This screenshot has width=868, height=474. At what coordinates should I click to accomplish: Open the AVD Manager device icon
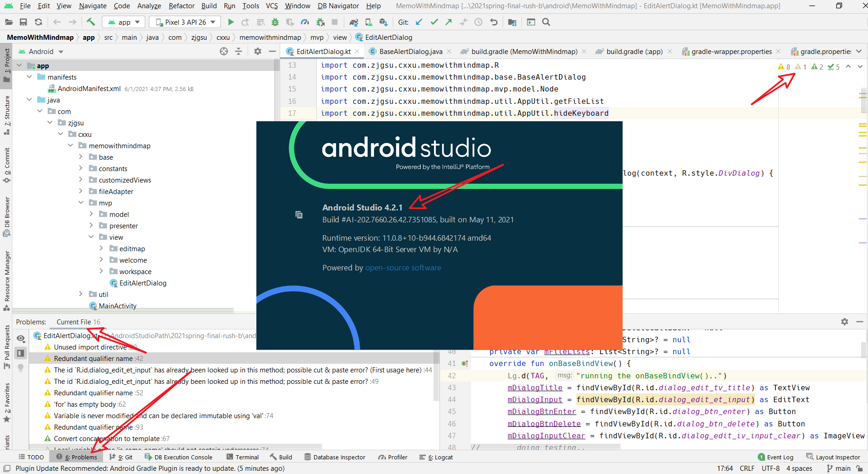[369, 22]
